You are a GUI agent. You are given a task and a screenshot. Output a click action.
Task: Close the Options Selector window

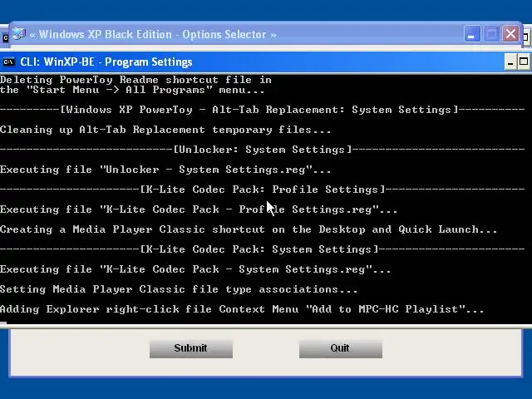(x=511, y=34)
